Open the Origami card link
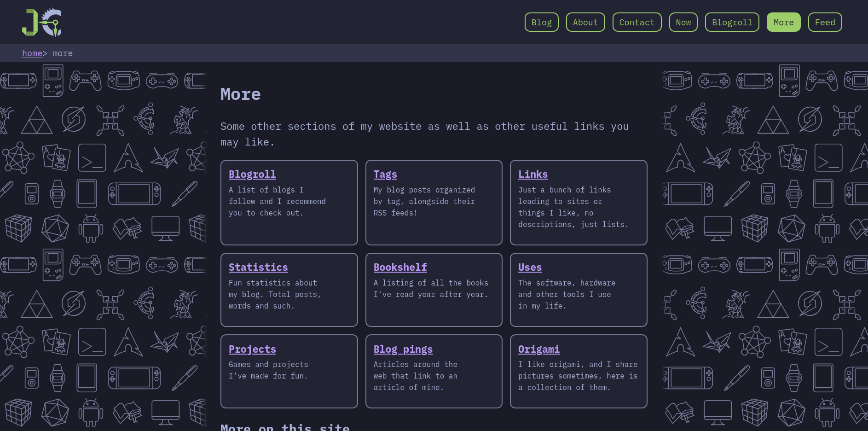 click(539, 349)
